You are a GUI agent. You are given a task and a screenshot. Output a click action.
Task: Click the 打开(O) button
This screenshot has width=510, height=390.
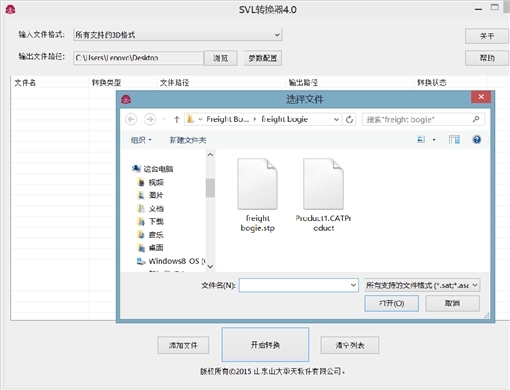pyautogui.click(x=391, y=303)
